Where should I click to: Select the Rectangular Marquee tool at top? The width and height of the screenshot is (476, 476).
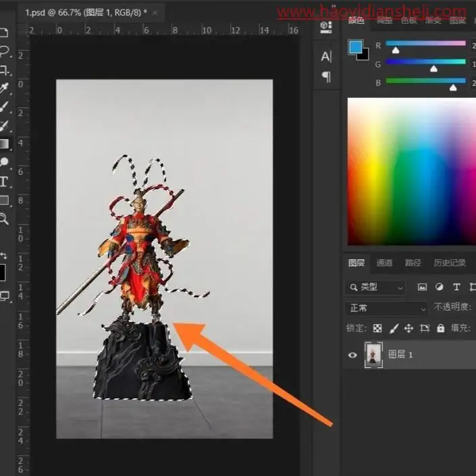(4, 32)
